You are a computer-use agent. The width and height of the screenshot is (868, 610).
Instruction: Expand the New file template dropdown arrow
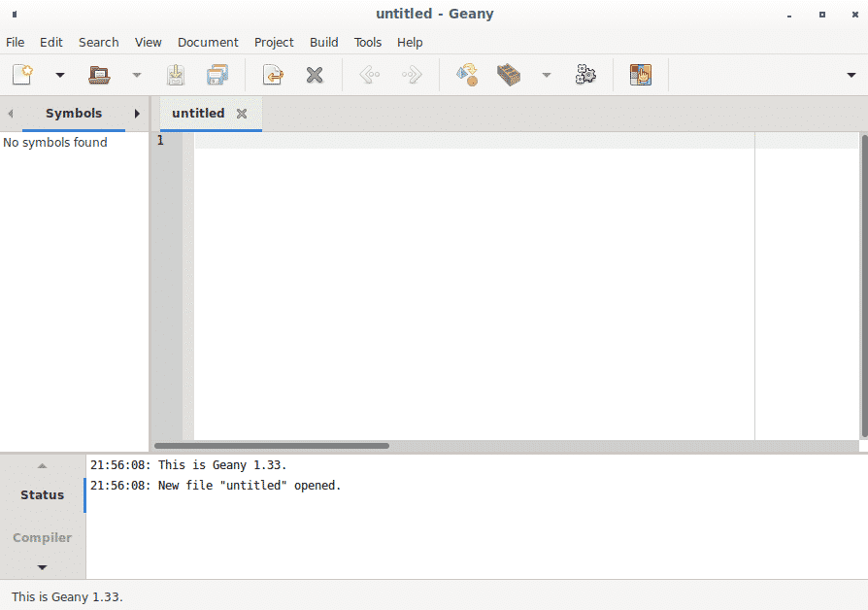pyautogui.click(x=59, y=75)
